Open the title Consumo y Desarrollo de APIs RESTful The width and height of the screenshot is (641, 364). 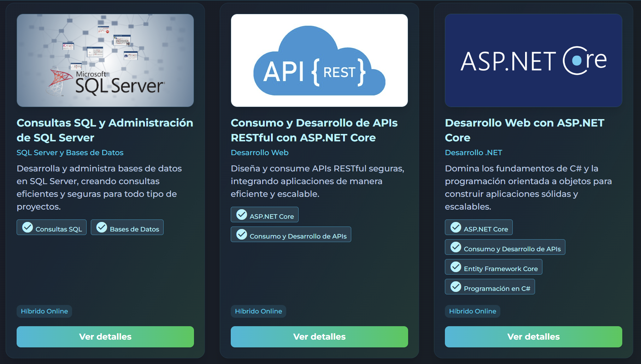coord(314,130)
